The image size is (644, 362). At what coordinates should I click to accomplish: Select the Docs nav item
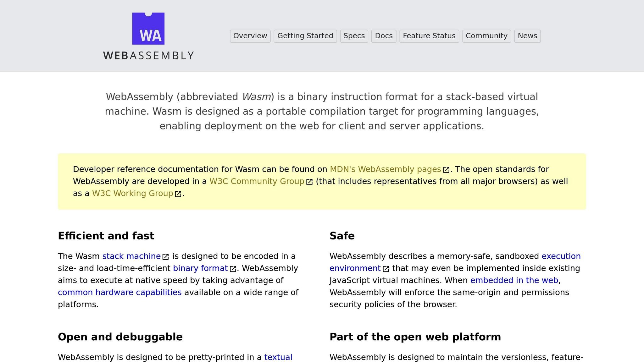pyautogui.click(x=384, y=36)
